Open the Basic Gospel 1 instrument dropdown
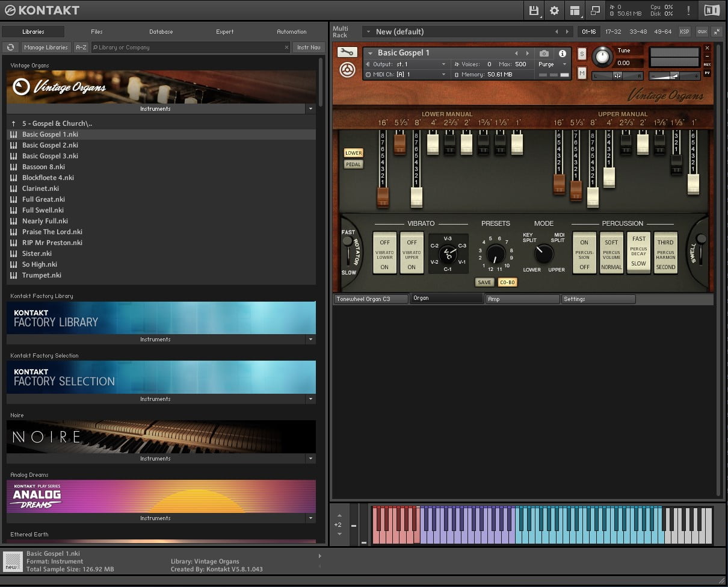 click(370, 53)
